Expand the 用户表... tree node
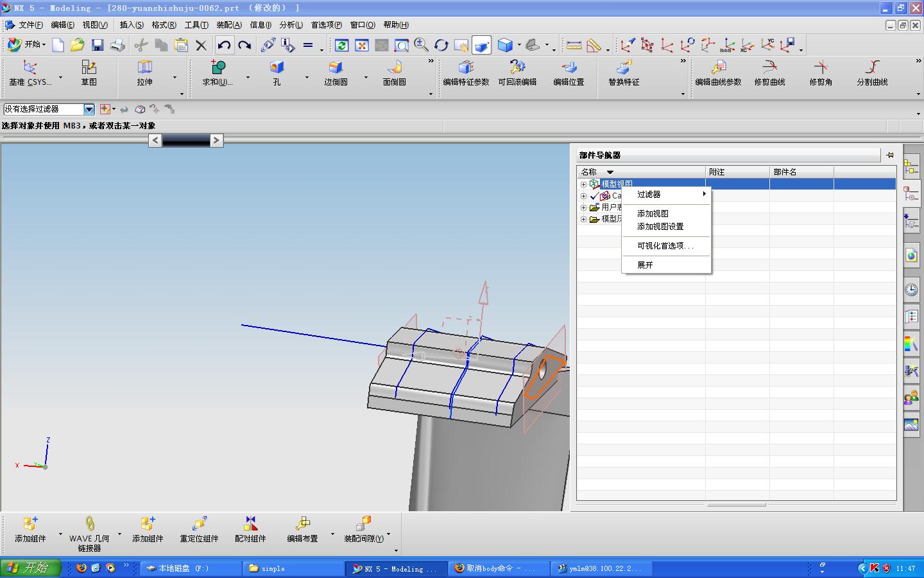Image resolution: width=924 pixels, height=578 pixels. (x=583, y=207)
